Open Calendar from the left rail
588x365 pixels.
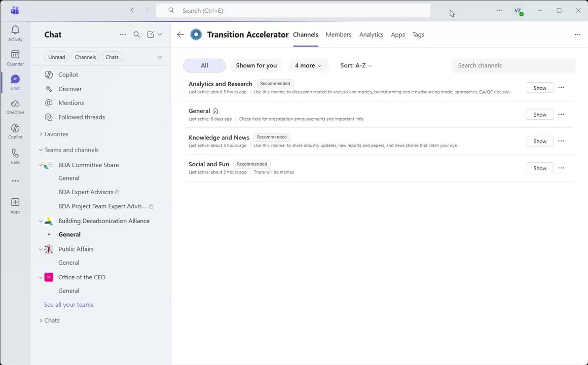(x=15, y=58)
